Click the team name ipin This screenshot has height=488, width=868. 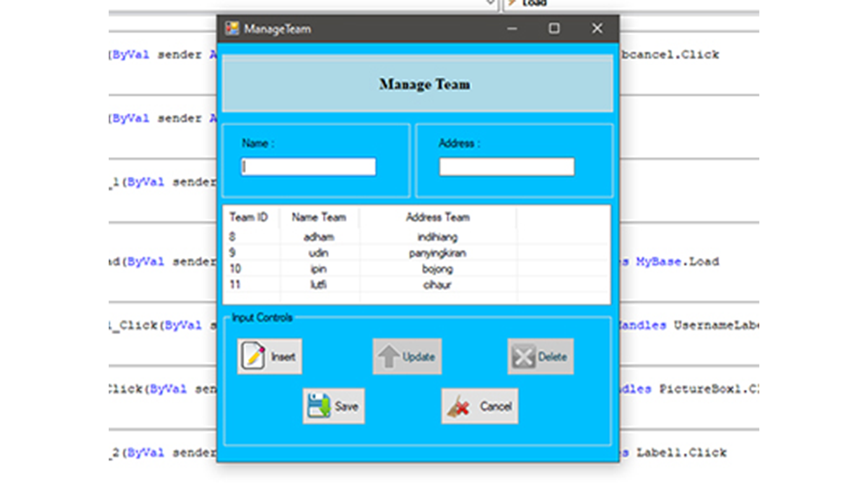tap(319, 269)
